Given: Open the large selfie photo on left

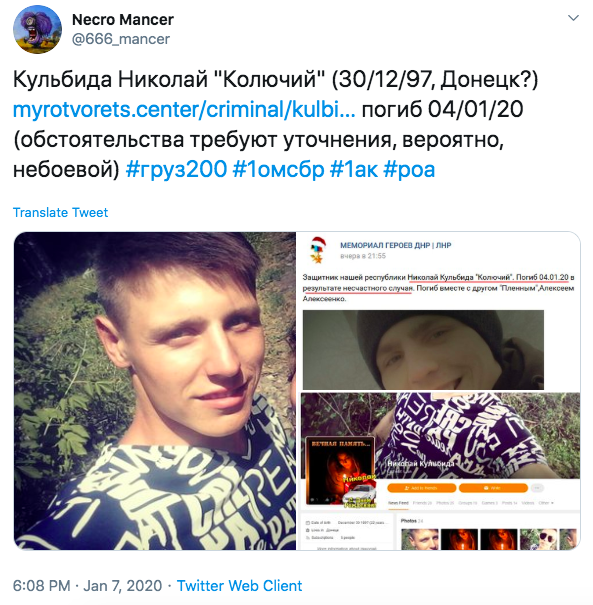Looking at the screenshot, I should (155, 390).
